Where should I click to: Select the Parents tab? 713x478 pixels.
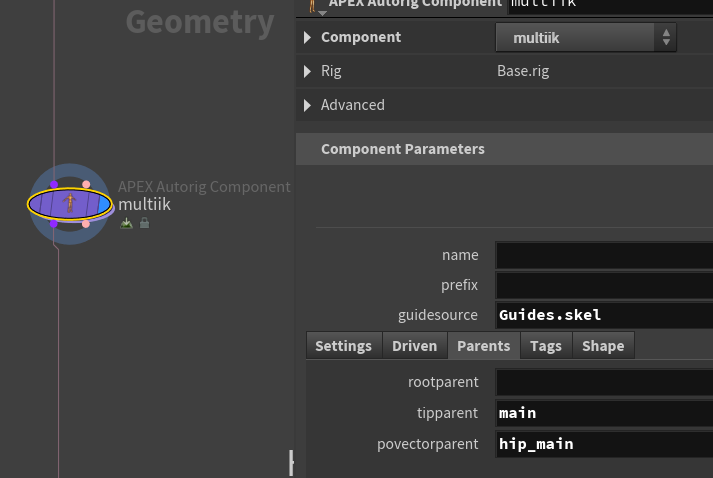tap(484, 346)
